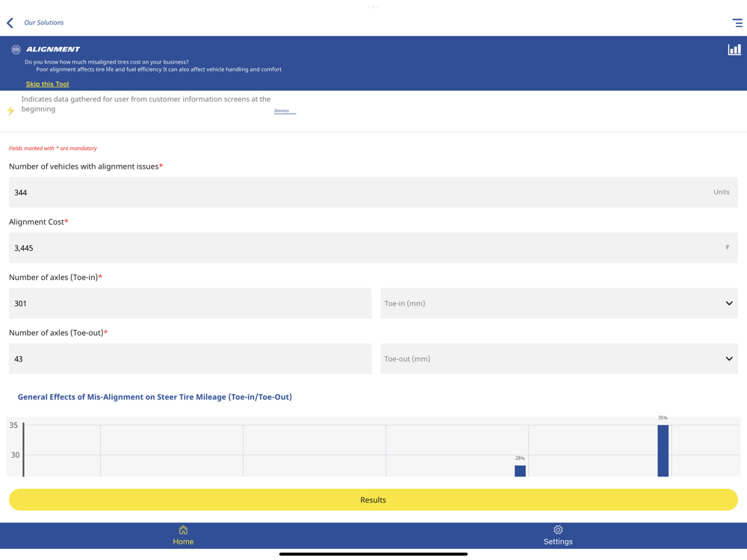Screen dimensions: 747x560
Task: Click the General Effects of Mis-Alignment chart title
Action: 155,396
